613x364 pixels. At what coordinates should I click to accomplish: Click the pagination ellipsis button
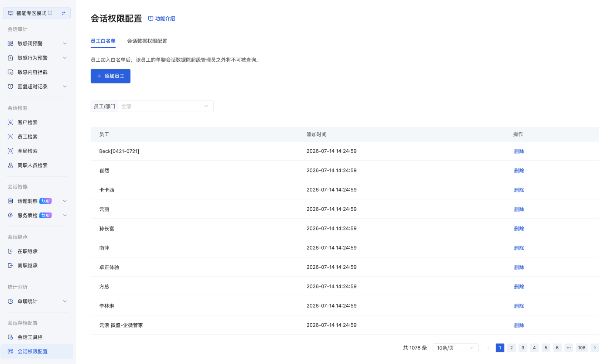[569, 348]
